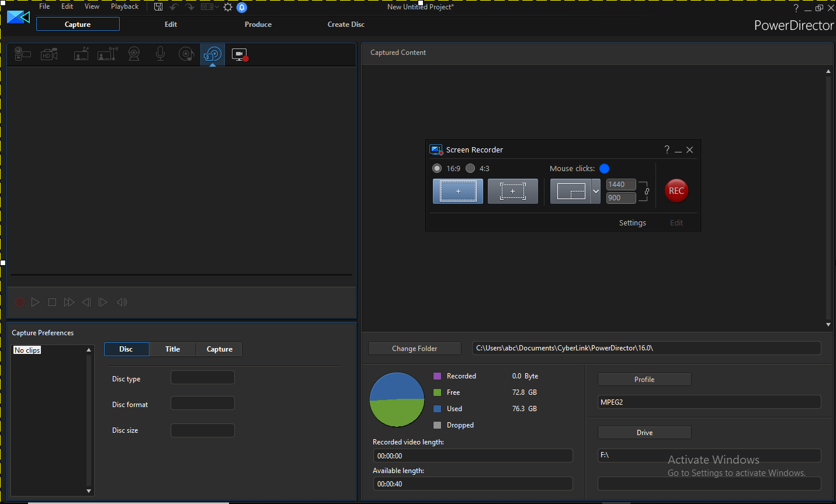This screenshot has height=504, width=836.
Task: Choose capture from digital TV signal icon
Action: tap(107, 54)
